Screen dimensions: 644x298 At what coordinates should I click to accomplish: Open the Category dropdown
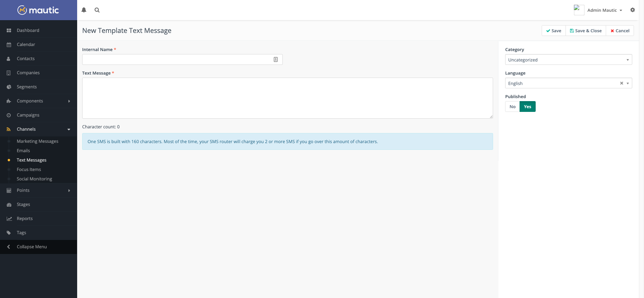(x=568, y=60)
